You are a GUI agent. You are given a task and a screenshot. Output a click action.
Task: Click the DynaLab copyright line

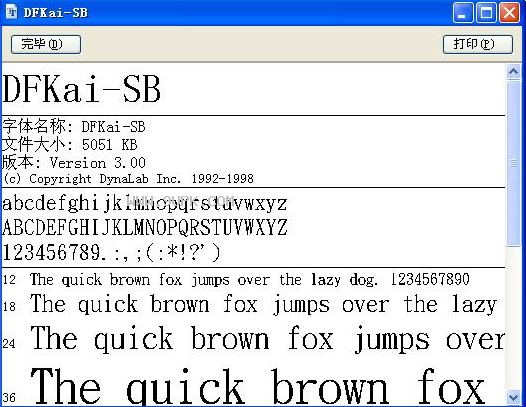tap(128, 179)
